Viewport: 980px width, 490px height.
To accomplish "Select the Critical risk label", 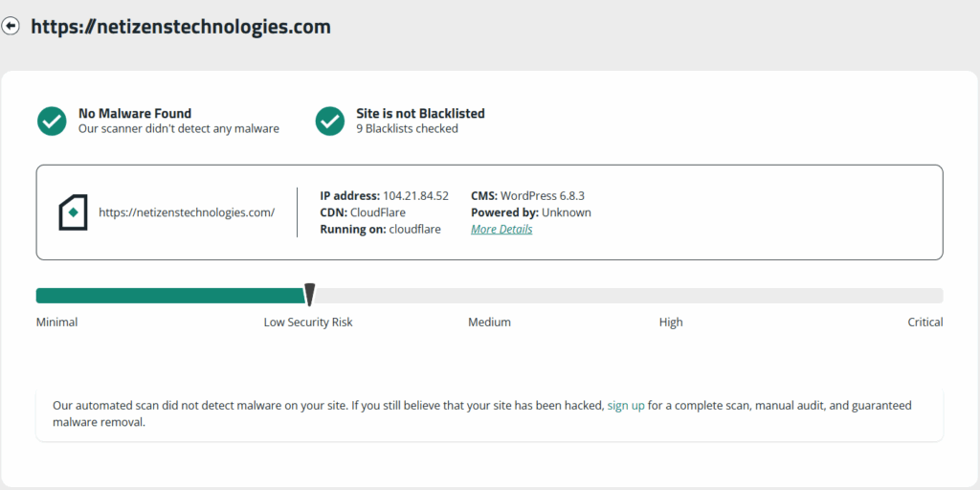I will pos(924,323).
